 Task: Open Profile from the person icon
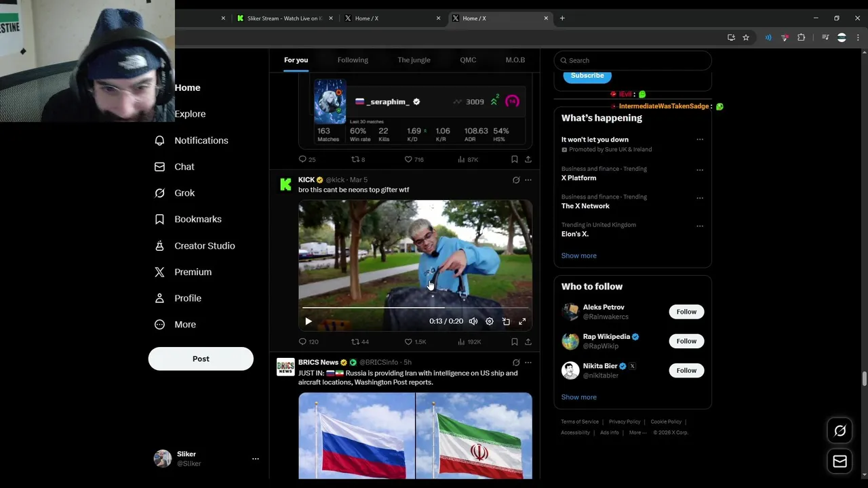point(159,298)
